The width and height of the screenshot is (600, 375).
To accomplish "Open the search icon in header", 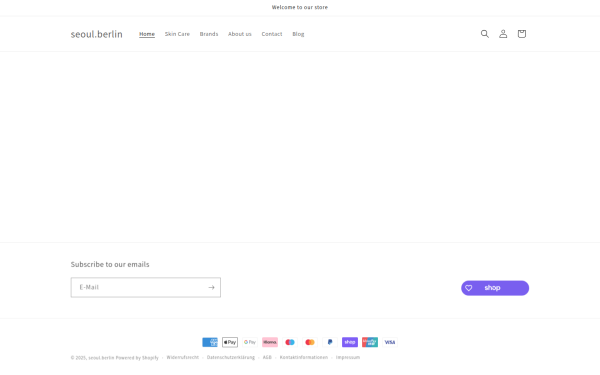I will pos(484,34).
